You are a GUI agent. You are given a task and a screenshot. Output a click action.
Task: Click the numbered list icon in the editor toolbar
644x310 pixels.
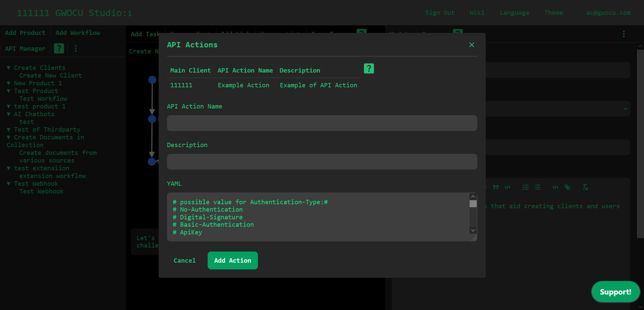526,187
